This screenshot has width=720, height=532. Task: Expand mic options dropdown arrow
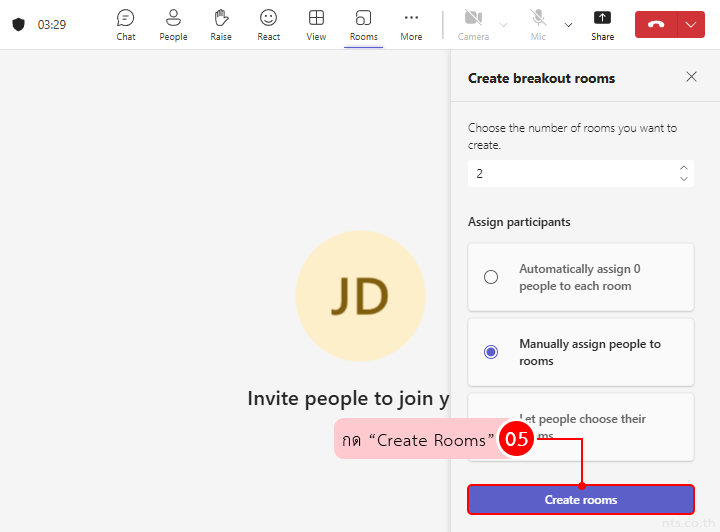[x=569, y=25]
